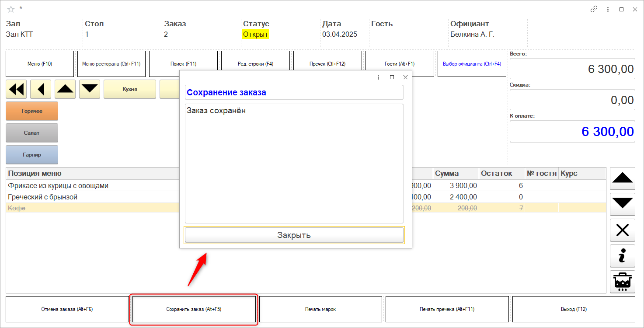Screen dimensions: 644x328
Task: Open Выбор официанта (Ctrl+F4)
Action: tap(472, 64)
